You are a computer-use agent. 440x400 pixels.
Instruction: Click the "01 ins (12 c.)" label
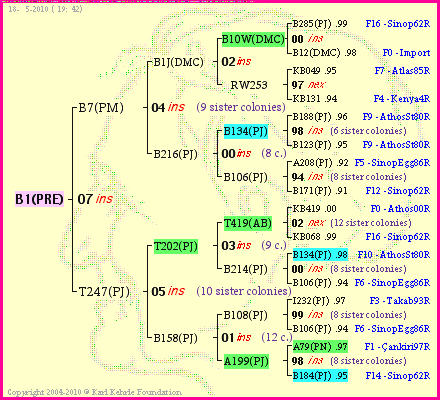click(x=257, y=337)
